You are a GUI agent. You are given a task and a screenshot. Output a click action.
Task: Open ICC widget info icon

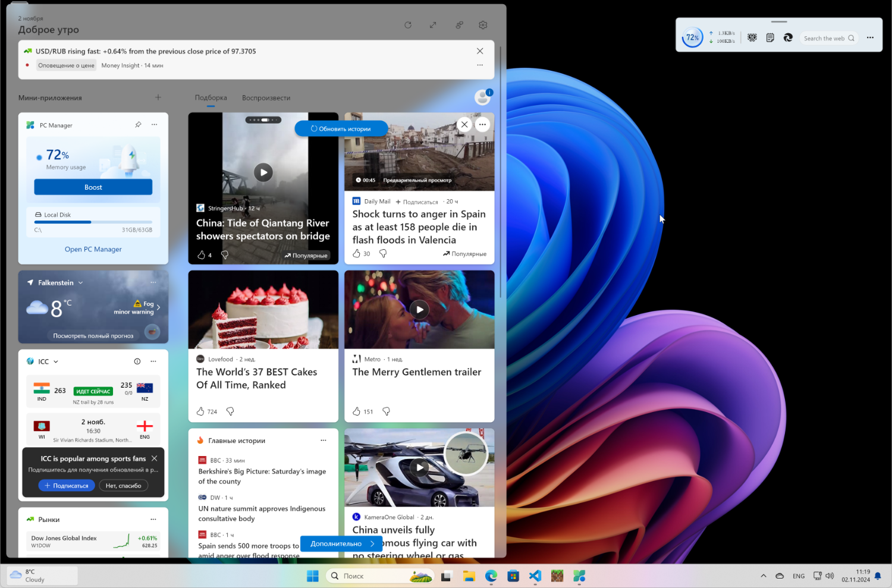coord(137,361)
